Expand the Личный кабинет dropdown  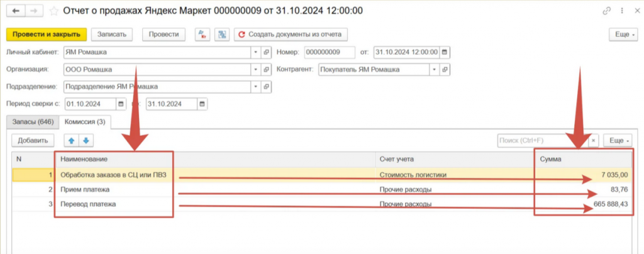(x=256, y=52)
